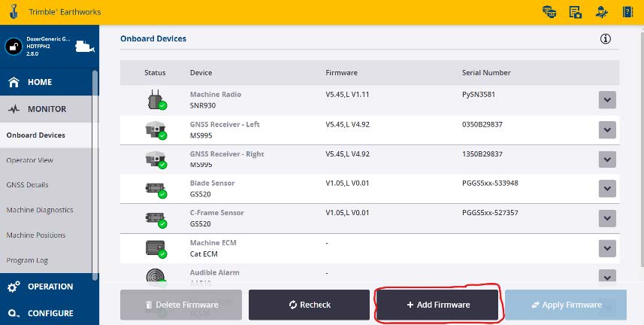Screen dimensions: 644x325
Task: Click the sidebar scrollbar
Action: tap(95, 175)
